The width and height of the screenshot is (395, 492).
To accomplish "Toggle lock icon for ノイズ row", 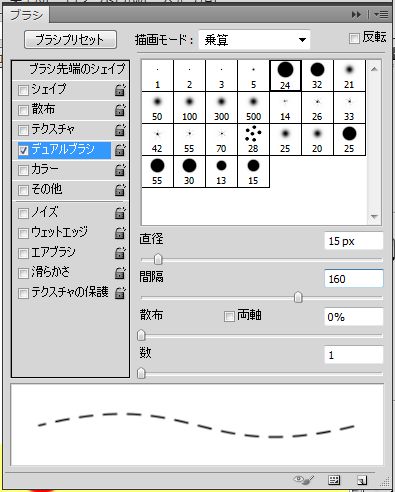I will coord(120,213).
